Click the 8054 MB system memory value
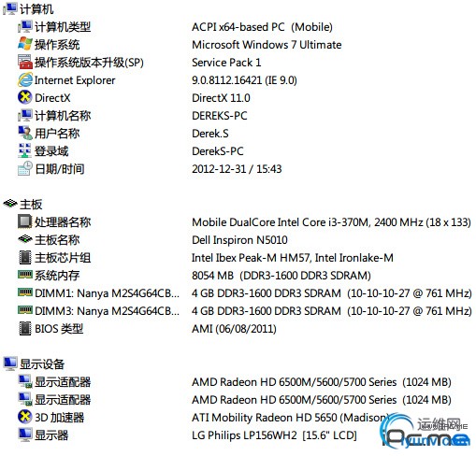The width and height of the screenshot is (476, 456). [x=281, y=276]
